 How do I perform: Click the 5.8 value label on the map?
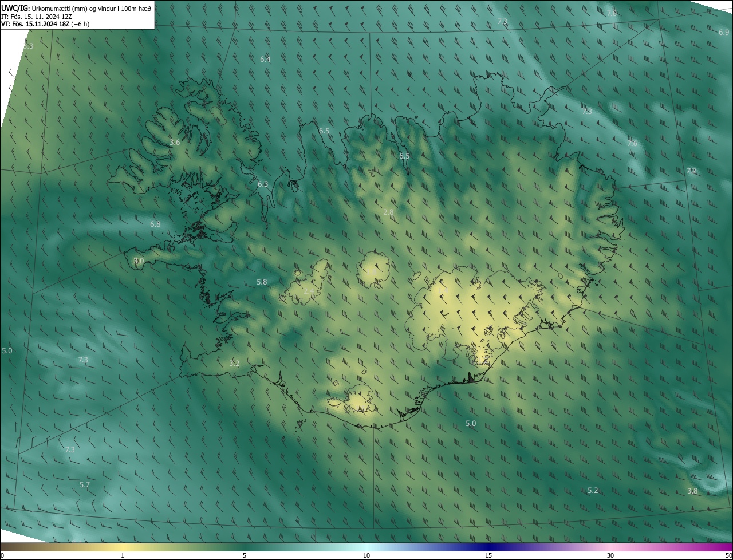(x=262, y=282)
